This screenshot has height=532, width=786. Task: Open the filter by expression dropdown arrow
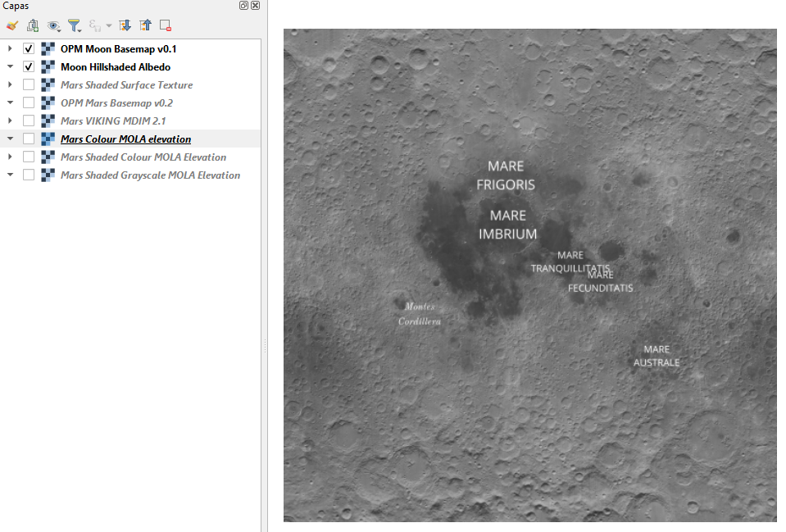(x=109, y=25)
